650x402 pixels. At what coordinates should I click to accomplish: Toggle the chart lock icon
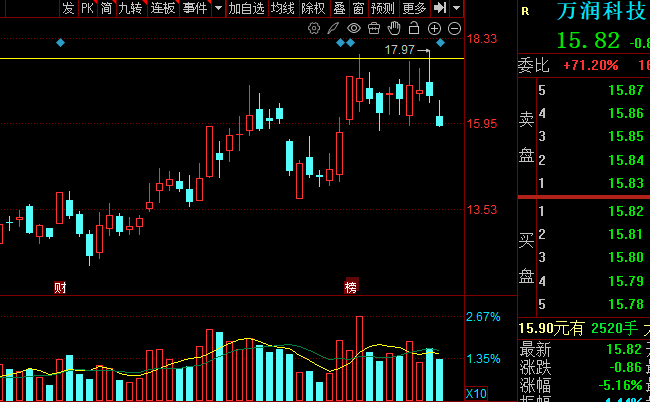pos(414,28)
